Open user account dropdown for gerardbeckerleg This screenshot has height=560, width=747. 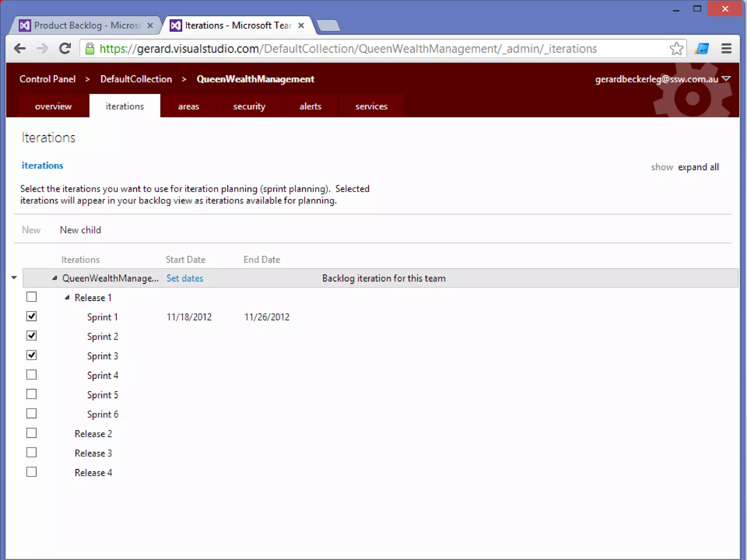[726, 79]
